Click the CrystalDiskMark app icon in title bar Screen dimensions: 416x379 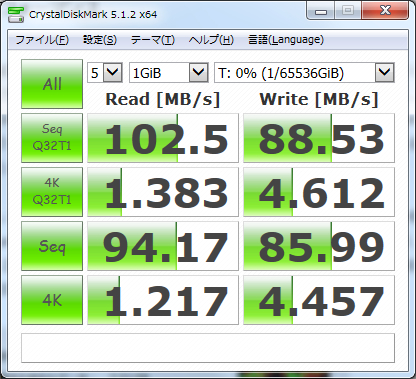click(16, 14)
